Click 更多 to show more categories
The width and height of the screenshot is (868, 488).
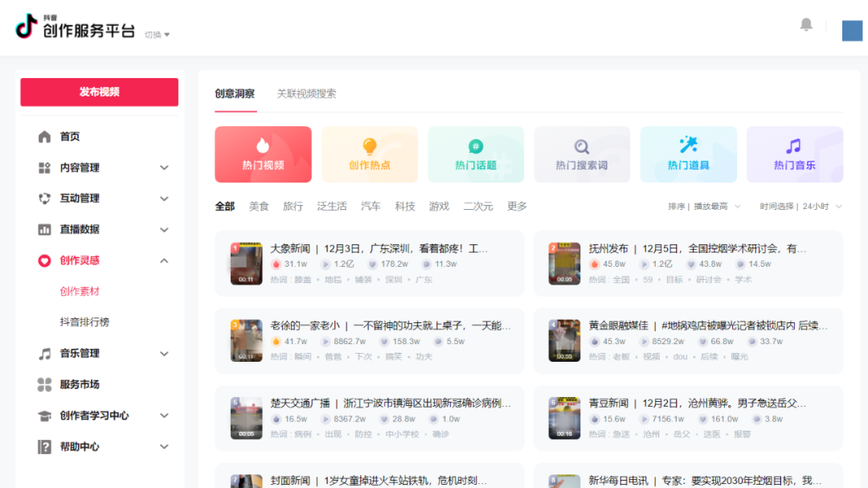[517, 207]
